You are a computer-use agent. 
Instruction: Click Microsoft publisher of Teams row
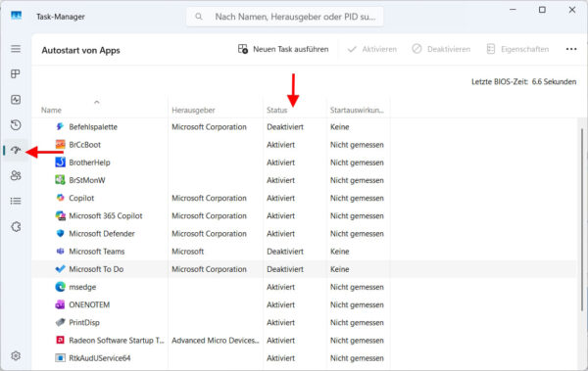tap(187, 252)
